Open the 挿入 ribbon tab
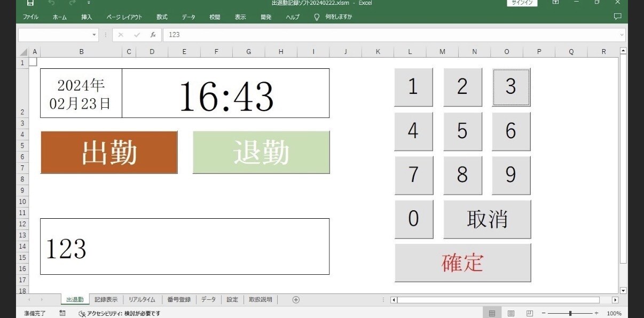The image size is (644, 318). pos(87,17)
